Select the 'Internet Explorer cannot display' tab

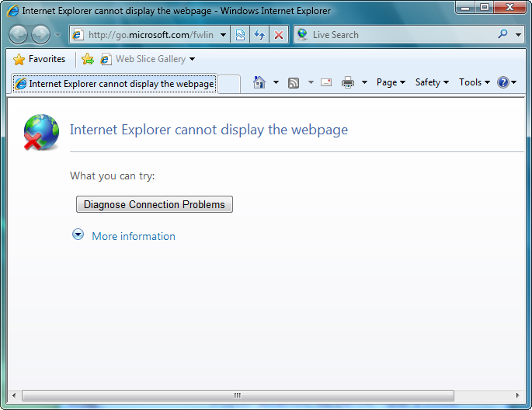pyautogui.click(x=114, y=83)
